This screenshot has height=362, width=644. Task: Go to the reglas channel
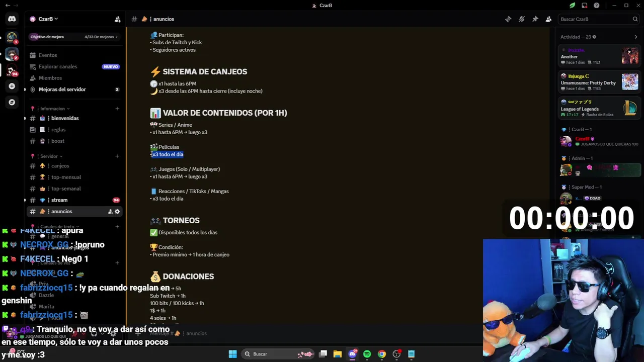click(74, 130)
